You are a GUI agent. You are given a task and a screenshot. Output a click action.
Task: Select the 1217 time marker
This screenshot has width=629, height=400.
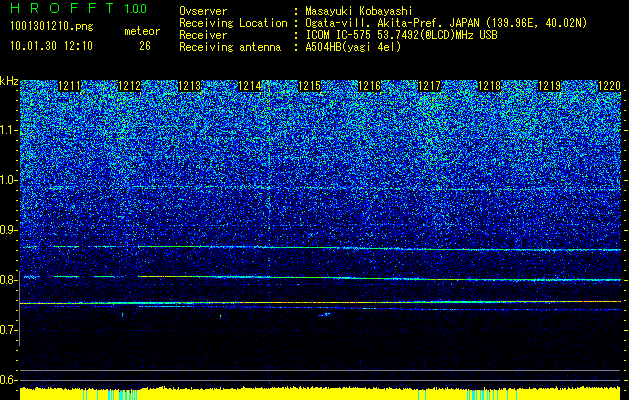coord(430,86)
